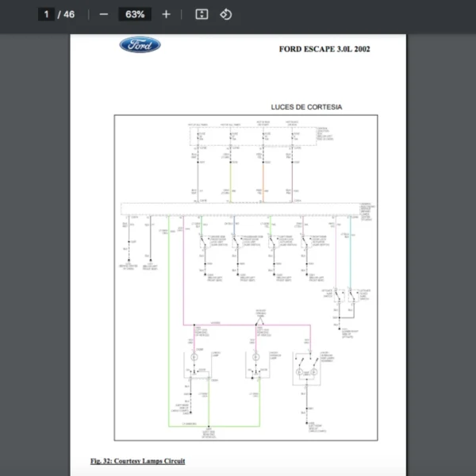Screen dimensions: 476x476
Task: Focus the current page number field
Action: (x=47, y=14)
